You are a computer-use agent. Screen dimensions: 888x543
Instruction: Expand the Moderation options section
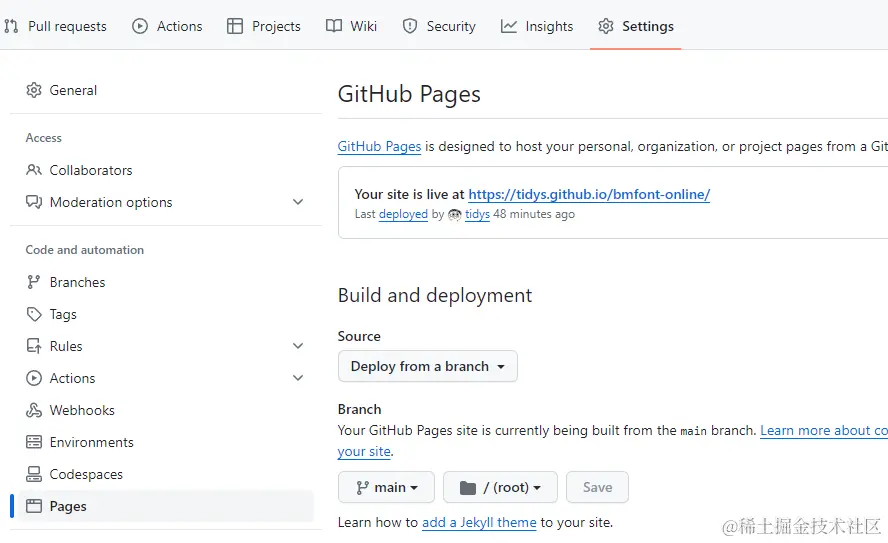coord(298,202)
